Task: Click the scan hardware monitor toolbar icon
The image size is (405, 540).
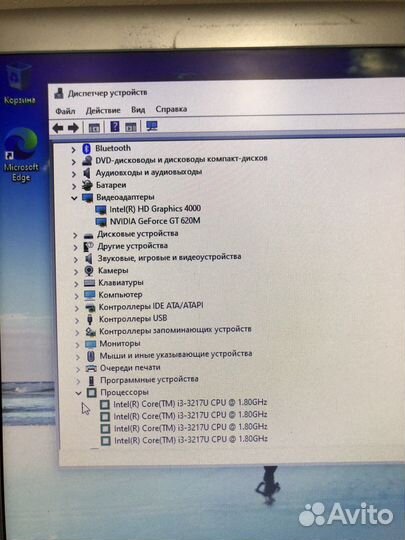Action: [x=152, y=126]
